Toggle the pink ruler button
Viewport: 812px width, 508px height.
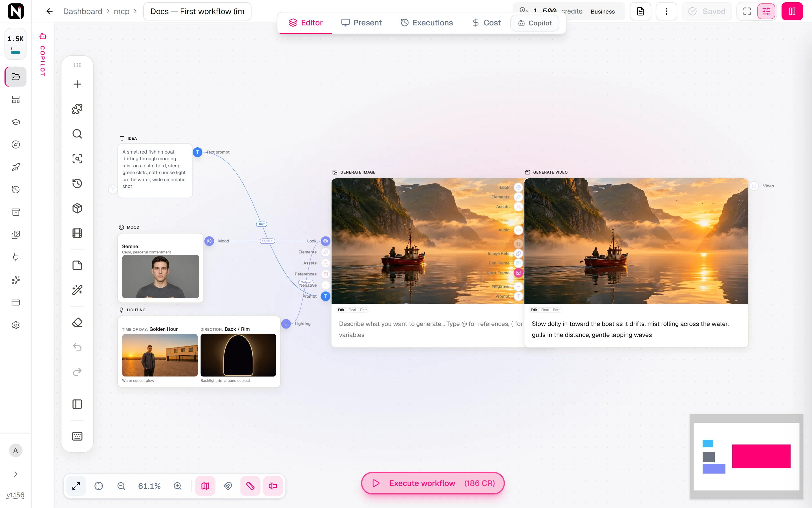click(250, 486)
